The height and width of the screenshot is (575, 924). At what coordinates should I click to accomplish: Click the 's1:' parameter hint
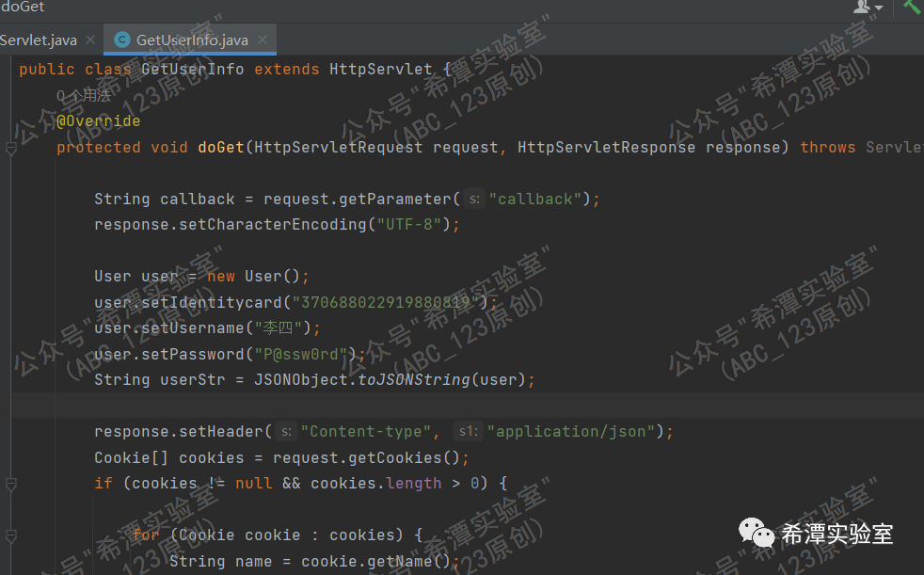(x=468, y=432)
